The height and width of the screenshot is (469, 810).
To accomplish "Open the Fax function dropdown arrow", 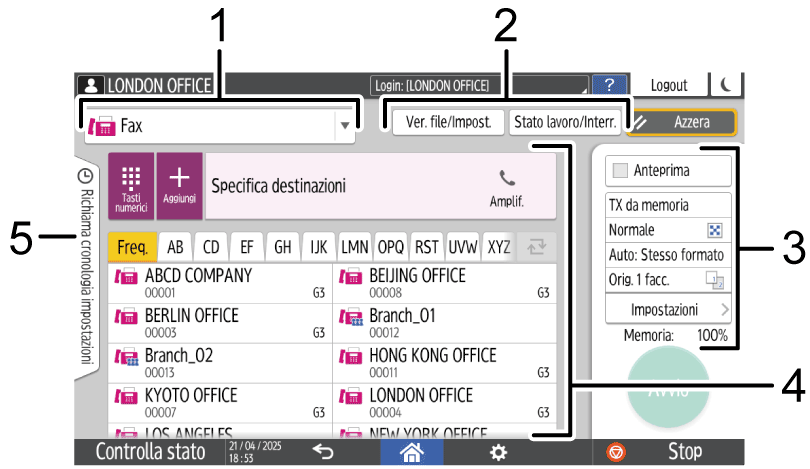I will pyautogui.click(x=345, y=126).
